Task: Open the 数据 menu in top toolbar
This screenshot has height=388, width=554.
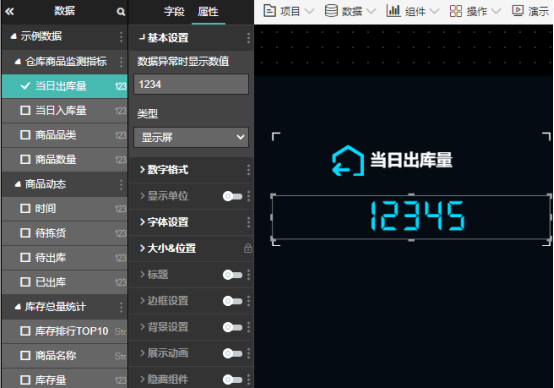Action: click(350, 11)
